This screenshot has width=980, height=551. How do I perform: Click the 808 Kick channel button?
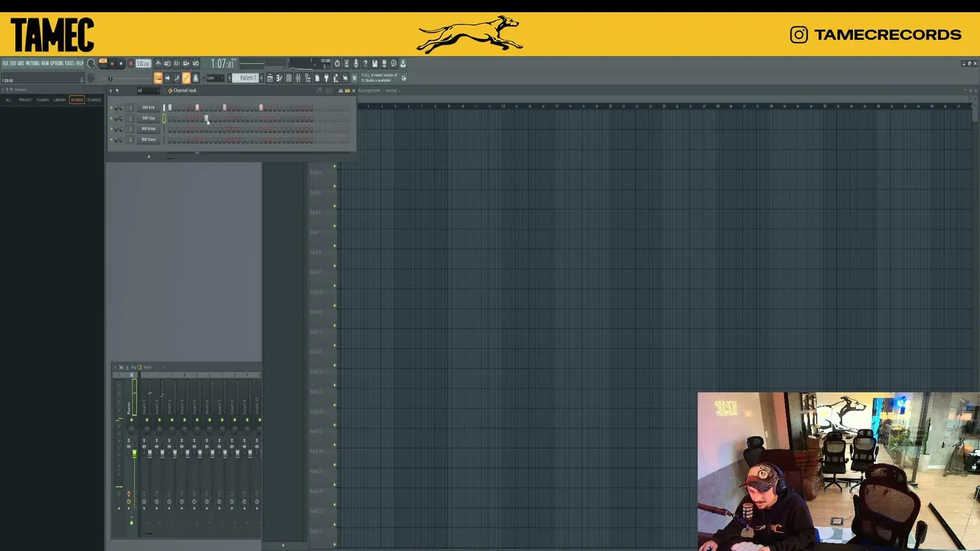[x=149, y=107]
